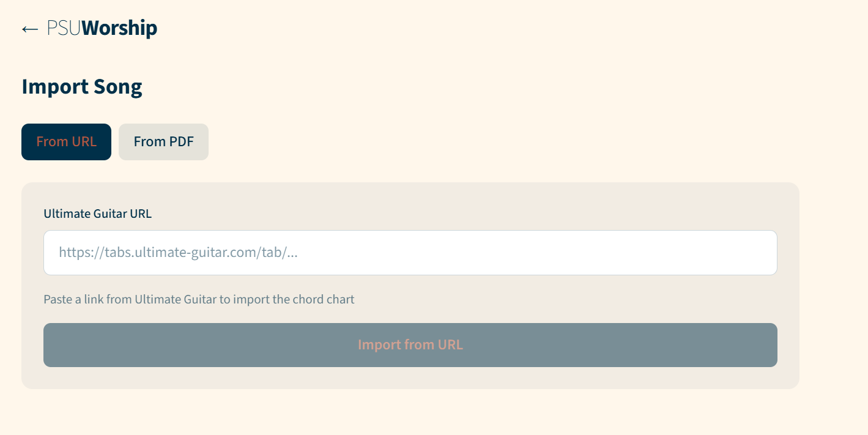Click the bold "Worship" word in logo

click(119, 28)
